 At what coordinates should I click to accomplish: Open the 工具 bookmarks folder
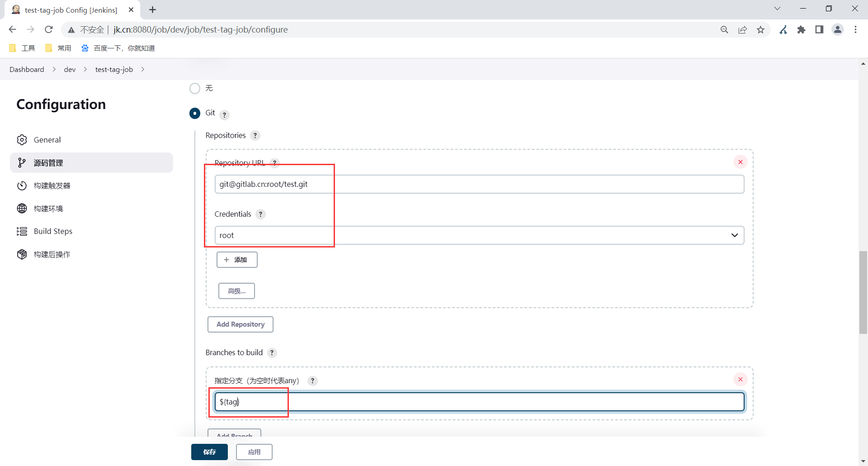point(22,48)
